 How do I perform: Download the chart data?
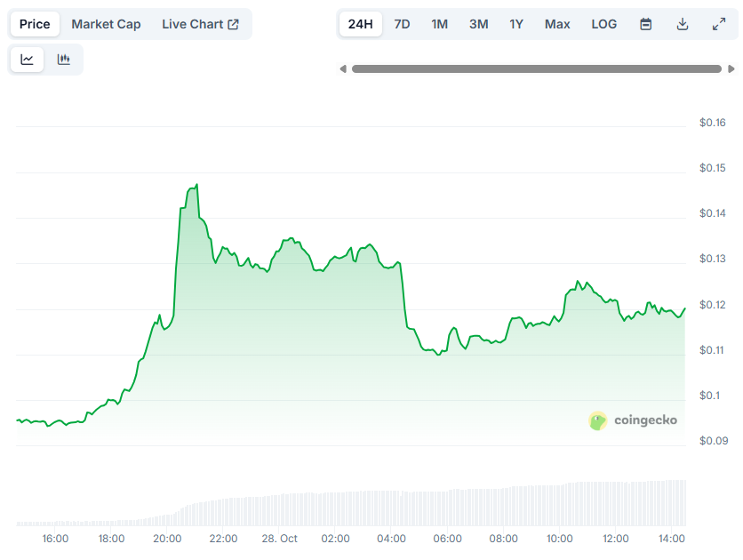(x=683, y=24)
